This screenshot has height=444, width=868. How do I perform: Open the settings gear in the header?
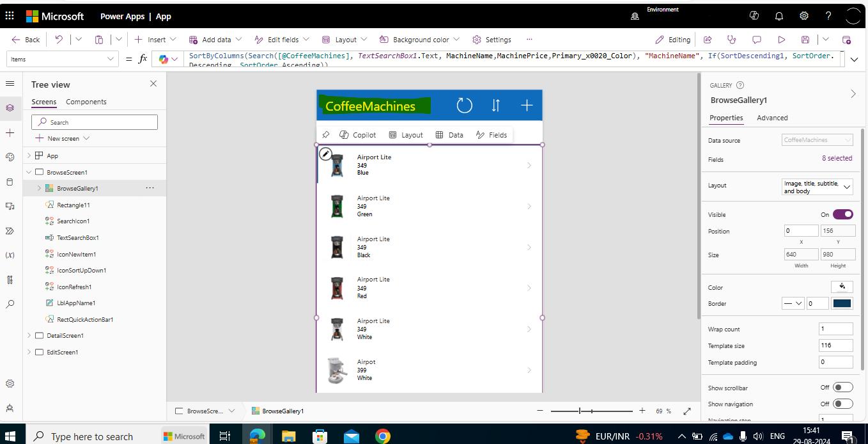(804, 16)
